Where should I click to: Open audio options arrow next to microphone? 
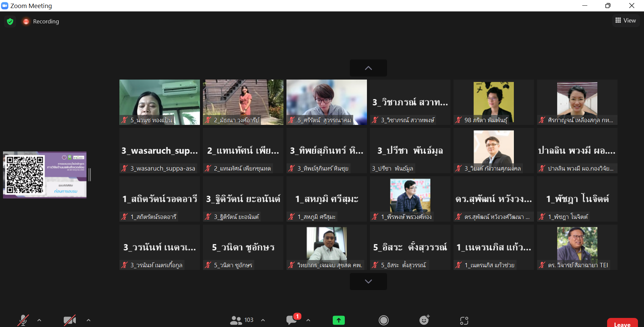click(39, 320)
